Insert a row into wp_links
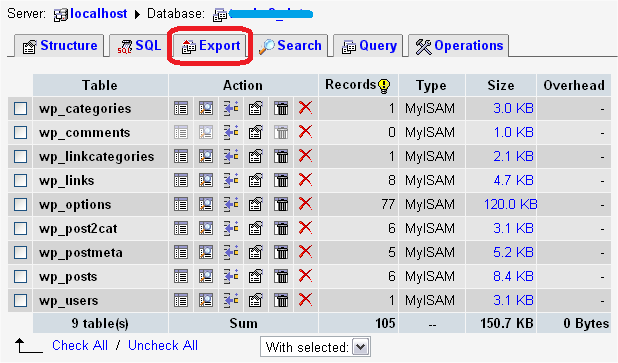The width and height of the screenshot is (618, 363). pyautogui.click(x=231, y=180)
